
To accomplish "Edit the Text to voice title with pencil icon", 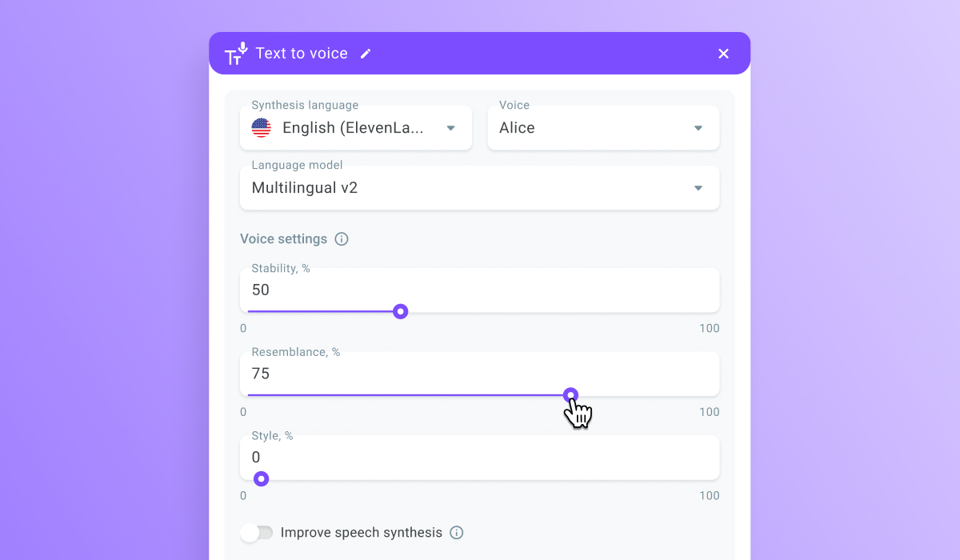I will [366, 54].
